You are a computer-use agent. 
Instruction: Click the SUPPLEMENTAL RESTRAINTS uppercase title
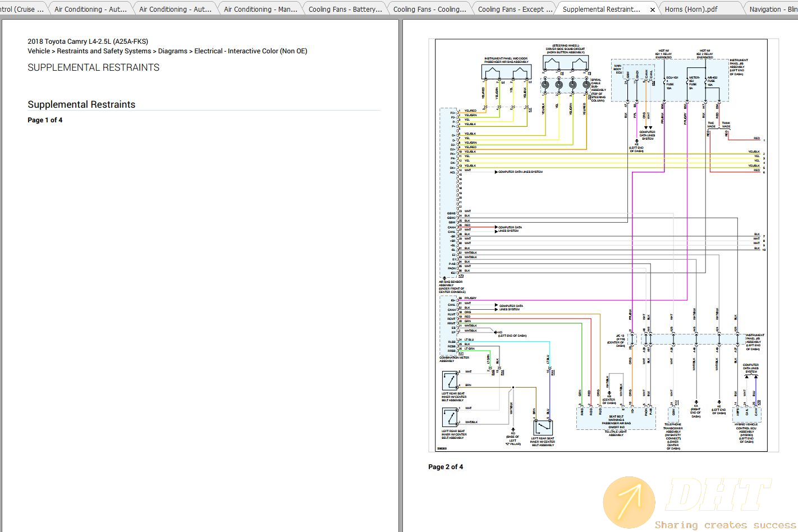click(93, 67)
